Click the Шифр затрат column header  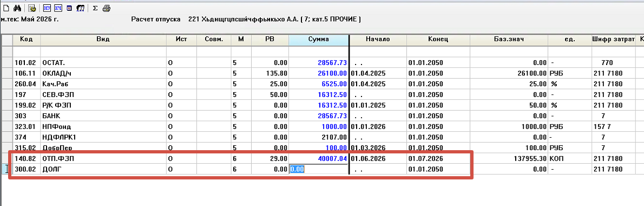613,40
